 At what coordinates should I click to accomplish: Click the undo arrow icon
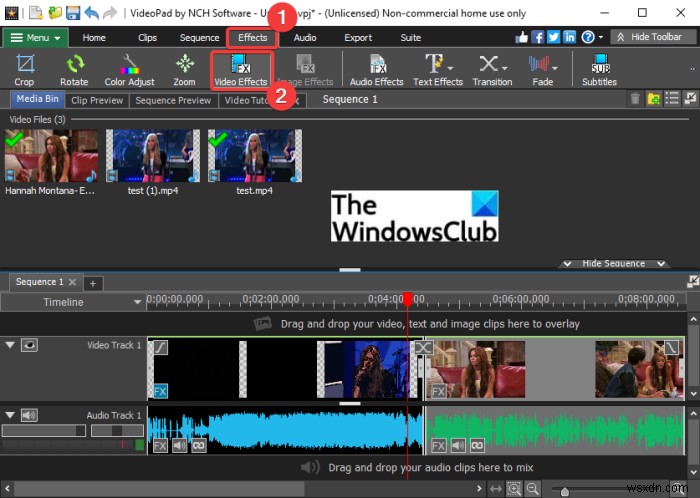(92, 12)
